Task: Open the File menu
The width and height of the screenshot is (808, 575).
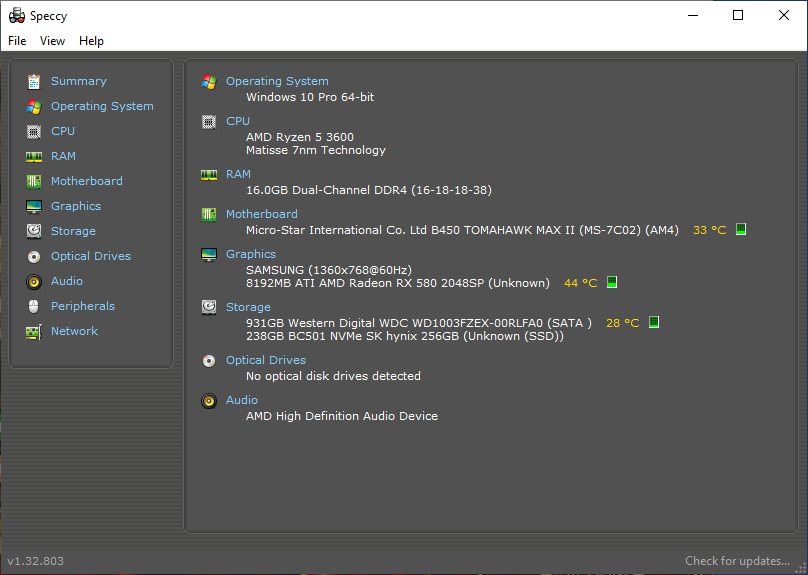Action: click(x=17, y=41)
